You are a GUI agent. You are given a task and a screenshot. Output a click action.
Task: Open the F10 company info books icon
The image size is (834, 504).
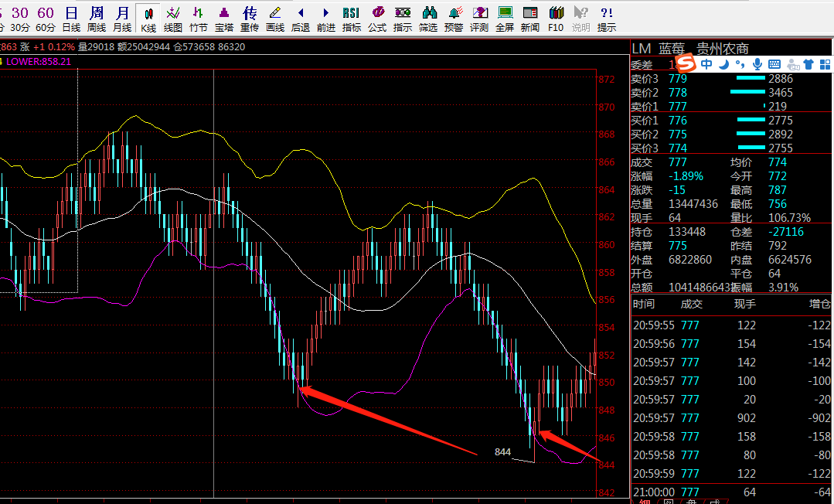point(556,19)
